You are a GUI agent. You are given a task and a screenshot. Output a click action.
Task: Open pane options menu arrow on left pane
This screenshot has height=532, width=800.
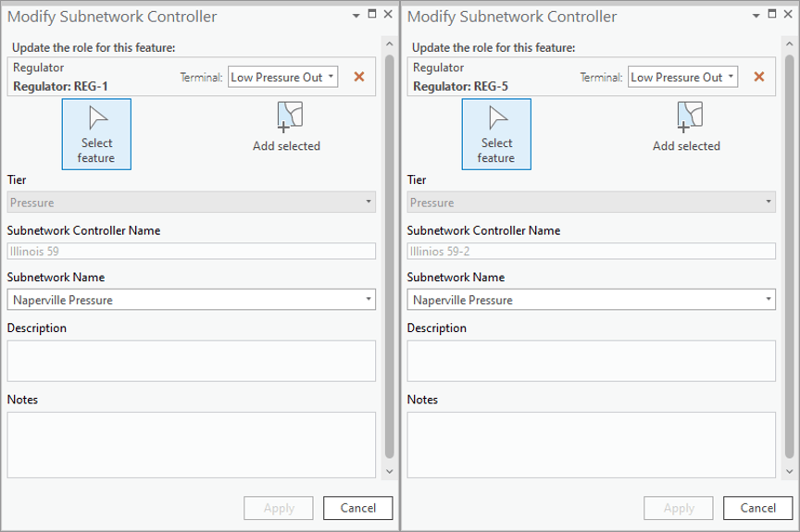pyautogui.click(x=356, y=15)
